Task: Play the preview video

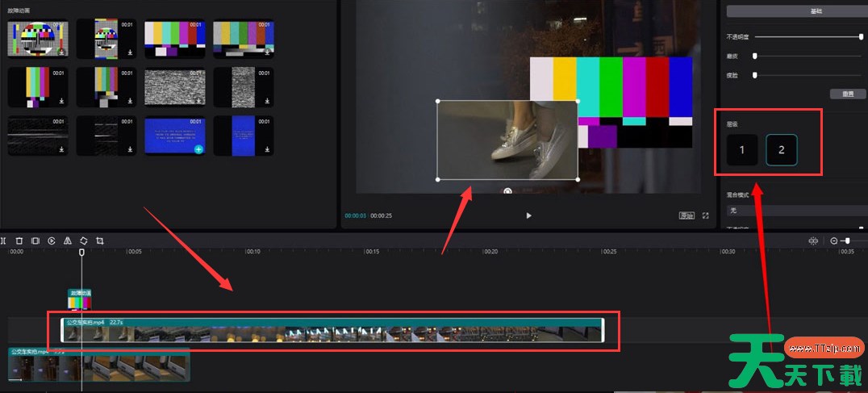Action: [x=529, y=216]
